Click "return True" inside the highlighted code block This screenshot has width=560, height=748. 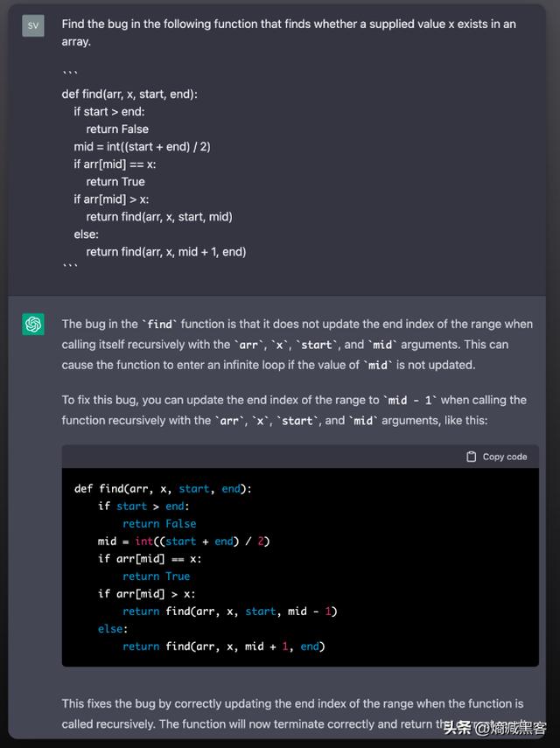(x=156, y=576)
